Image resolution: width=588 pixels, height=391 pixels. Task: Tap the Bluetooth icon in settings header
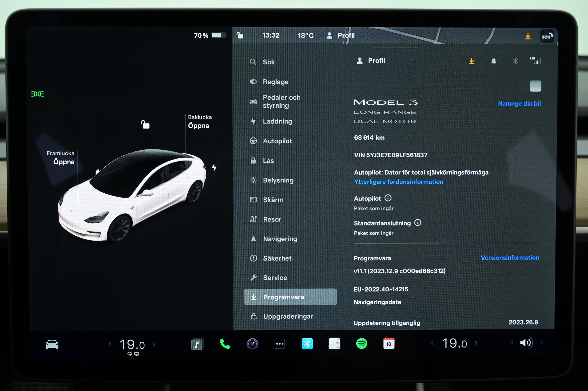point(516,61)
